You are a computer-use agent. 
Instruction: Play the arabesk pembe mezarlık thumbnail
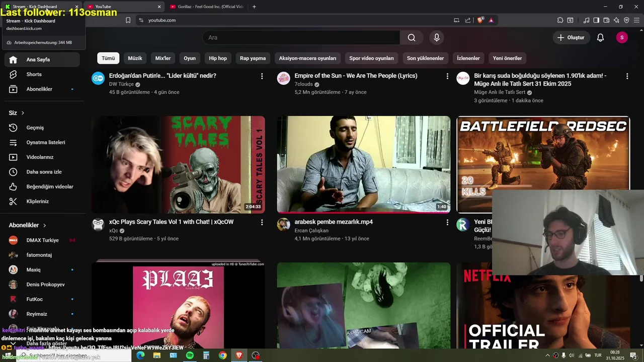tap(364, 164)
